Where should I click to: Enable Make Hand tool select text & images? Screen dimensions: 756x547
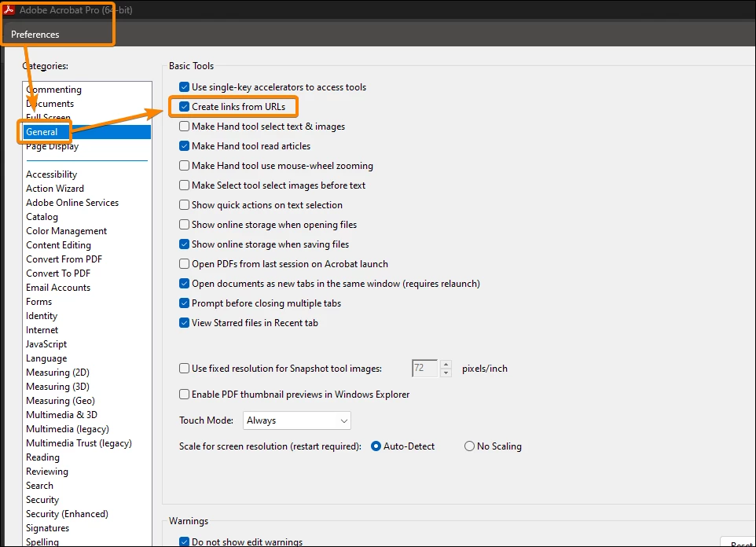coord(184,127)
